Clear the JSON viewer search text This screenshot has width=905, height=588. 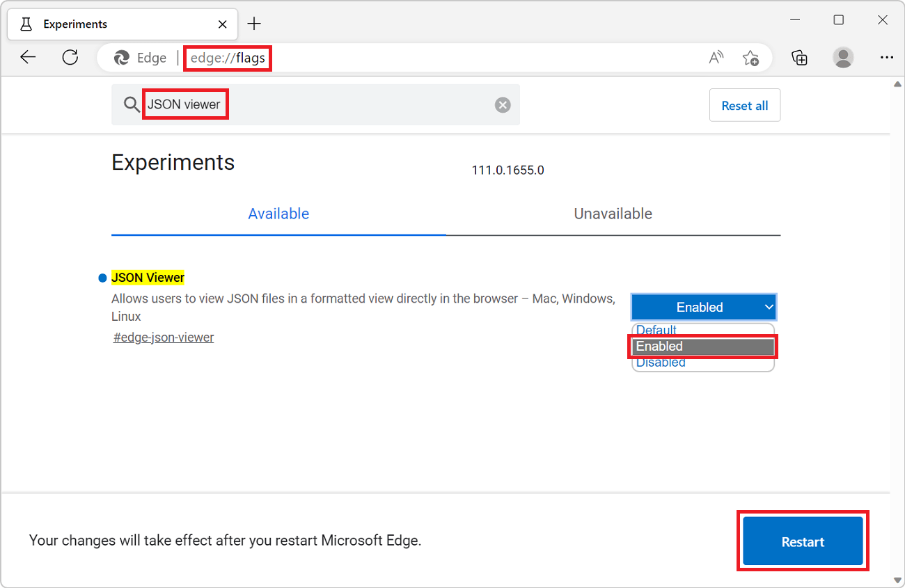click(503, 104)
